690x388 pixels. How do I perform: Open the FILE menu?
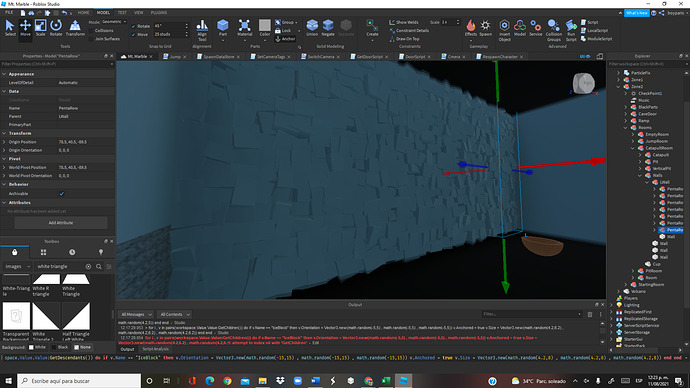point(9,13)
